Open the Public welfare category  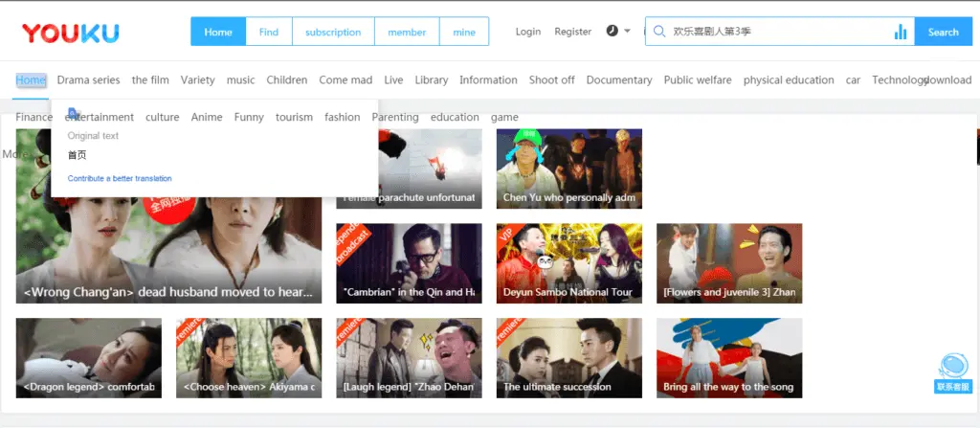click(x=698, y=80)
